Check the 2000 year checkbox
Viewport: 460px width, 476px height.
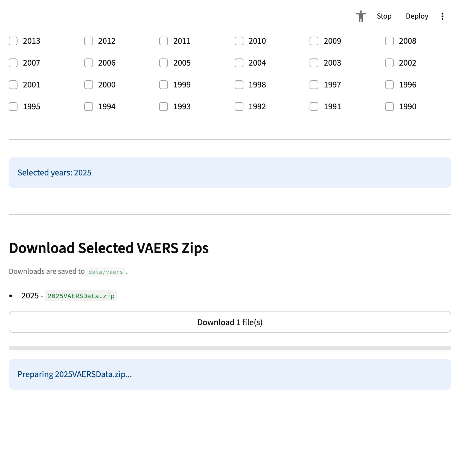[88, 85]
